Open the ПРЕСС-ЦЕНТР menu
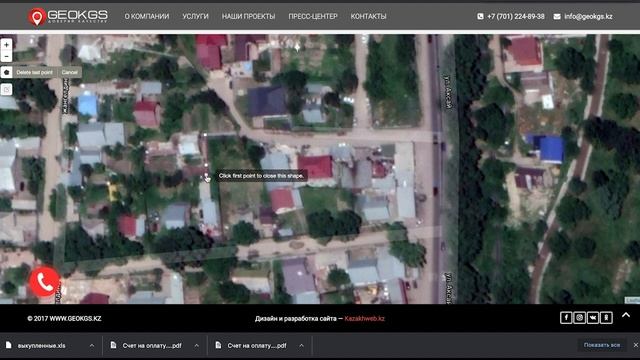 click(313, 16)
